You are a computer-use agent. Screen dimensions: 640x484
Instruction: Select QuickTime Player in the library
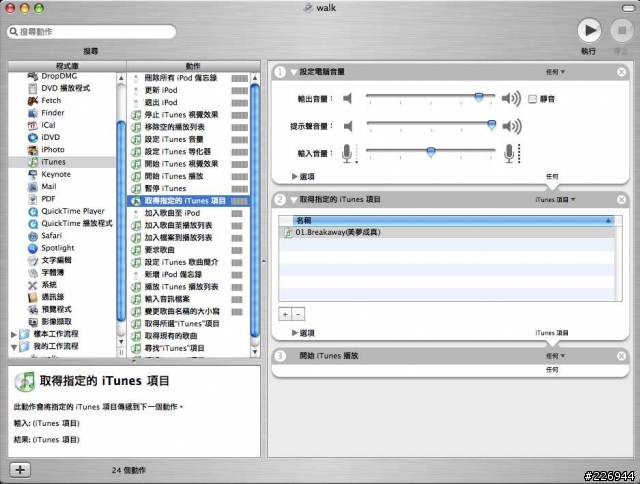pos(73,211)
